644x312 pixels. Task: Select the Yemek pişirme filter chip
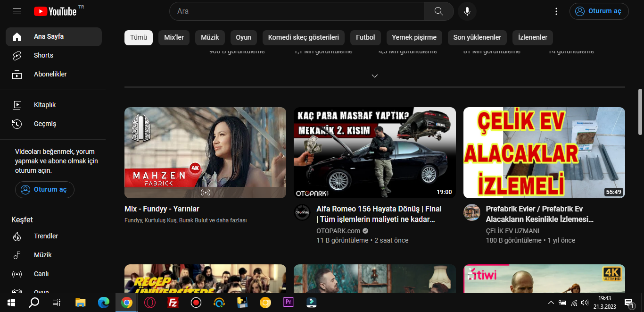click(414, 37)
